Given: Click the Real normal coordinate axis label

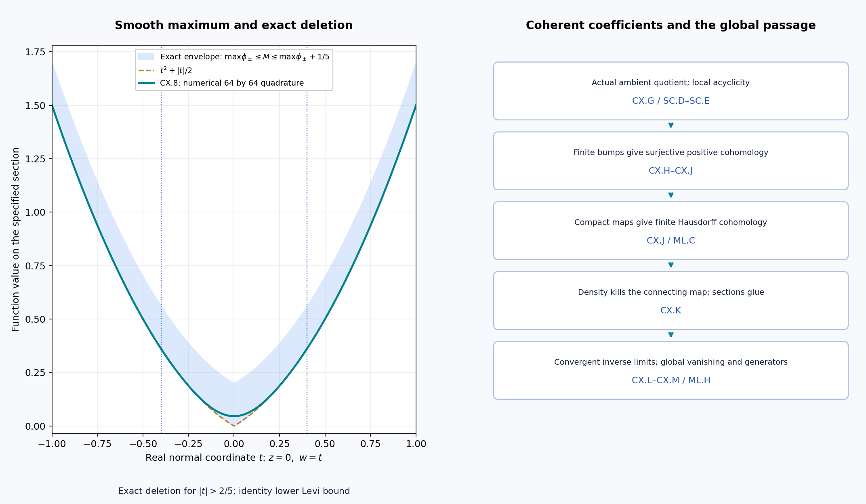Looking at the screenshot, I should point(233,458).
